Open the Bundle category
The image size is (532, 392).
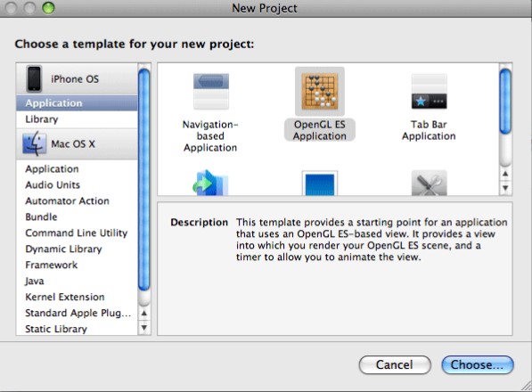tap(77, 216)
